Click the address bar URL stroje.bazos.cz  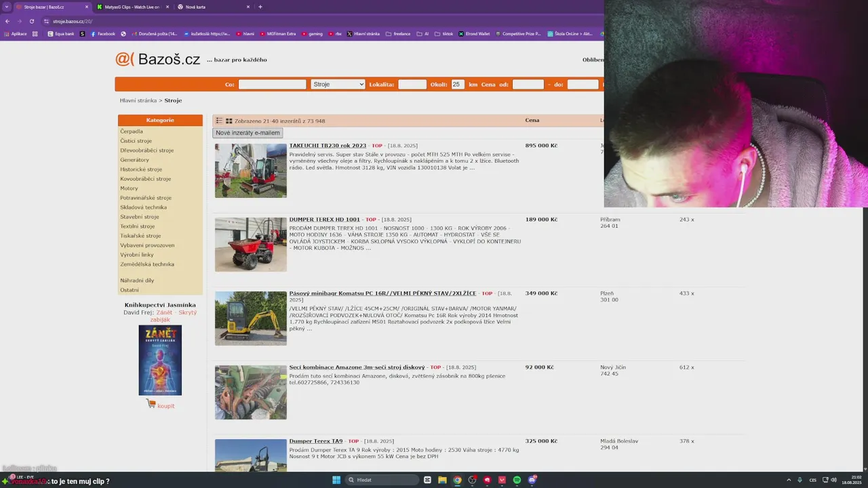(x=73, y=21)
